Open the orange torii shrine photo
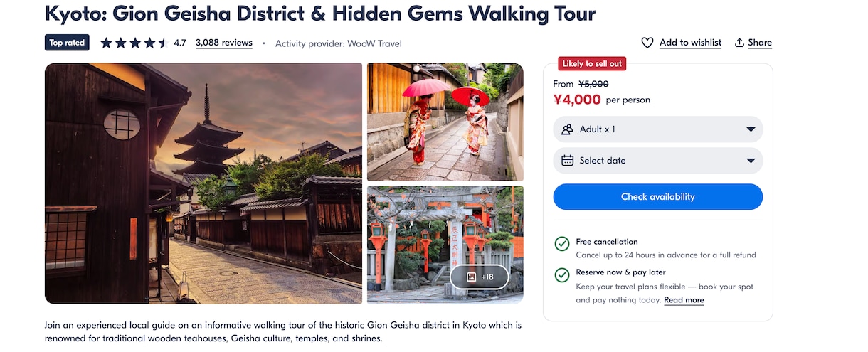 pos(445,245)
